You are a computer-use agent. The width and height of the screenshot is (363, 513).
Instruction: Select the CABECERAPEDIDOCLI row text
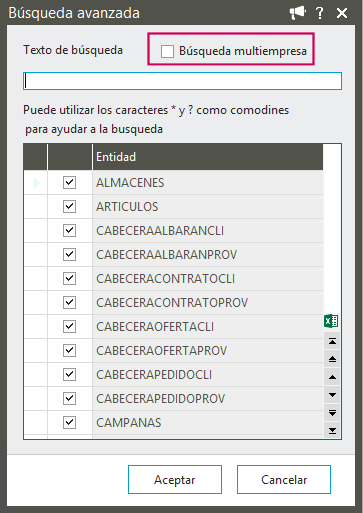click(154, 375)
